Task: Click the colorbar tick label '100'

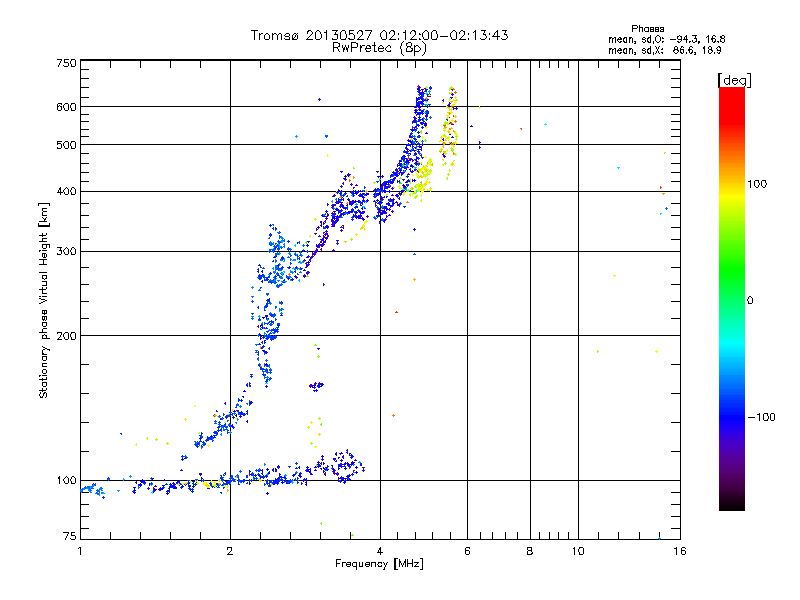Action: tap(757, 184)
